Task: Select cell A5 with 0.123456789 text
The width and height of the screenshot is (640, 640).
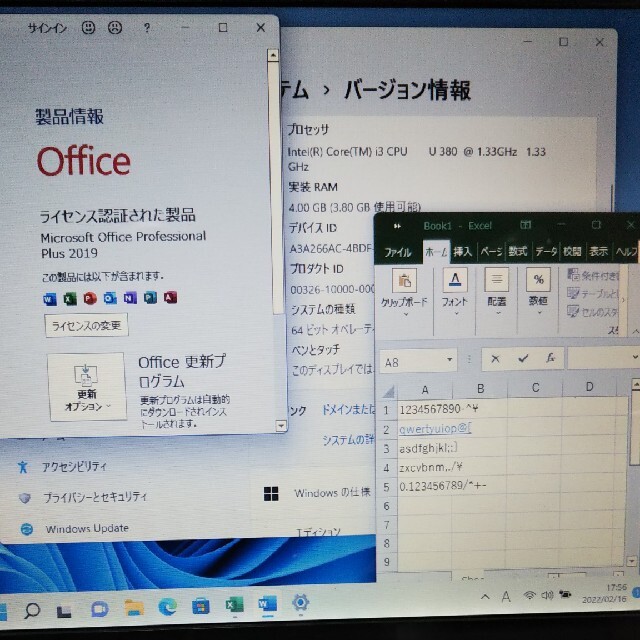Action: [x=424, y=486]
